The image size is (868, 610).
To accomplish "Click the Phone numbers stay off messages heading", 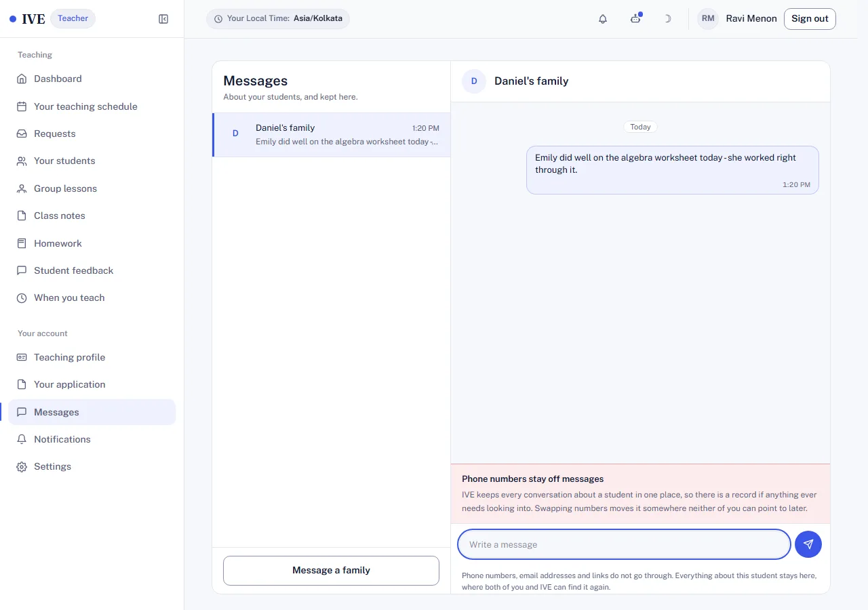I will point(533,479).
